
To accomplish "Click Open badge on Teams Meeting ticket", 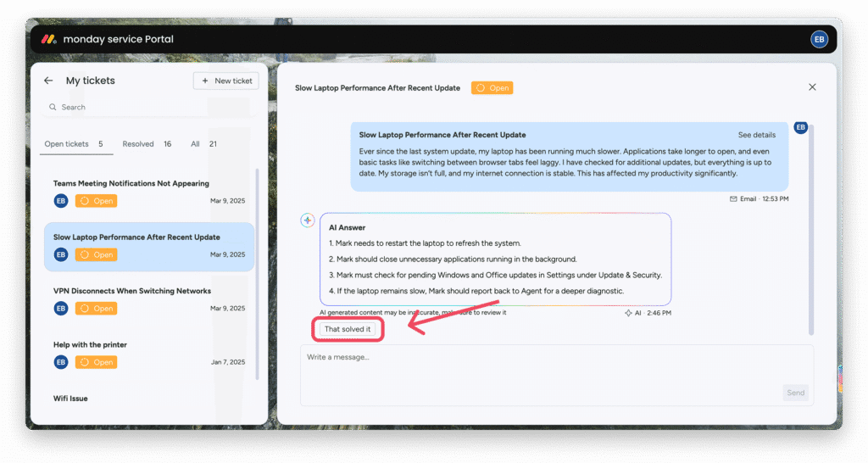I will 97,201.
